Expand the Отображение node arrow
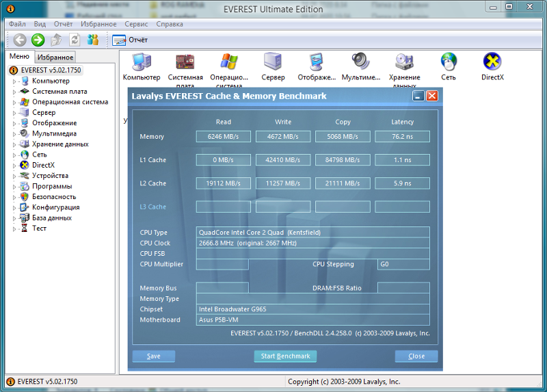The width and height of the screenshot is (547, 392). pyautogui.click(x=14, y=123)
